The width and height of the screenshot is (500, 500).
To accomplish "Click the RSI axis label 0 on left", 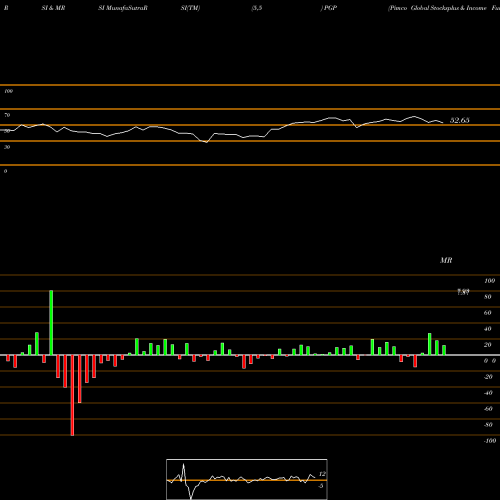I will pyautogui.click(x=5, y=171).
